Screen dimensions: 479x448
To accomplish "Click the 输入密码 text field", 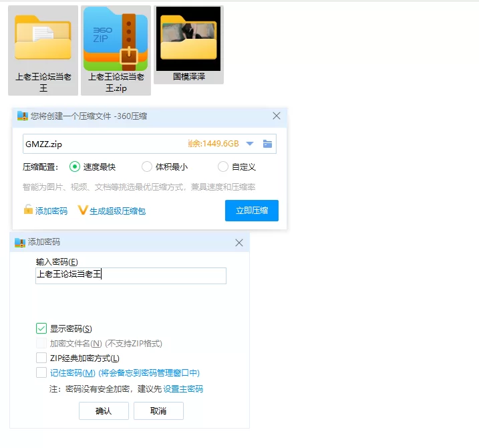I will pos(131,275).
